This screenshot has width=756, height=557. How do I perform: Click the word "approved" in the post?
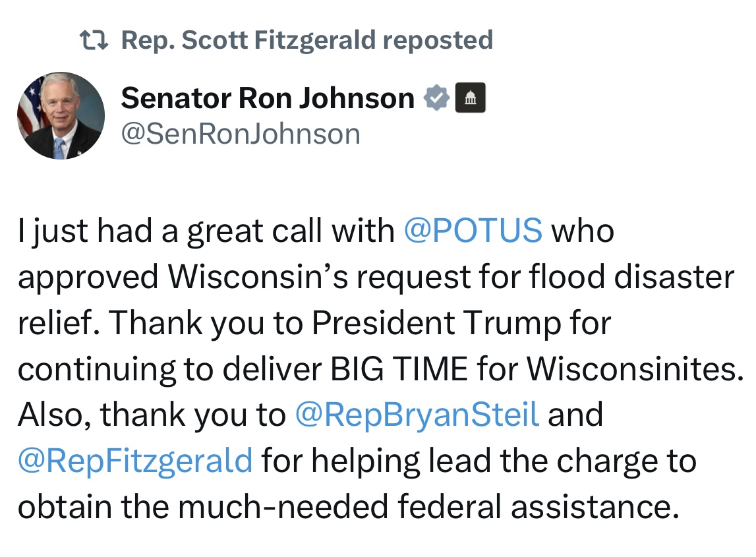[x=88, y=278]
